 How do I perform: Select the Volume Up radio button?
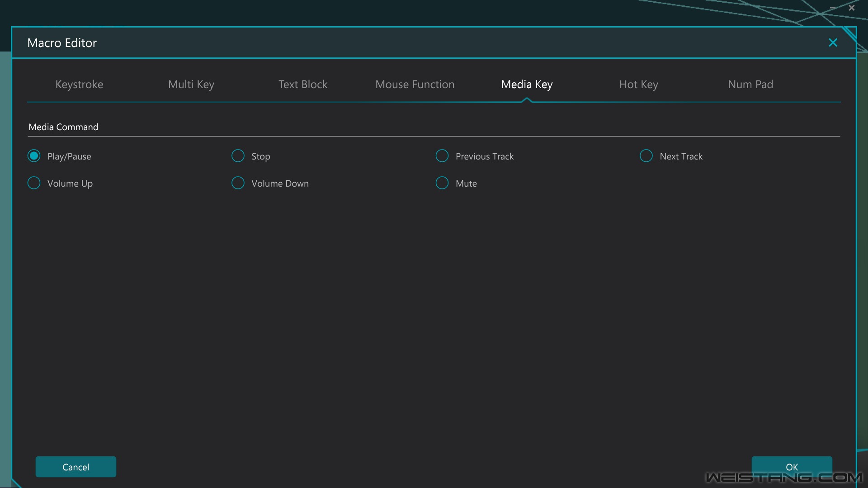point(34,183)
